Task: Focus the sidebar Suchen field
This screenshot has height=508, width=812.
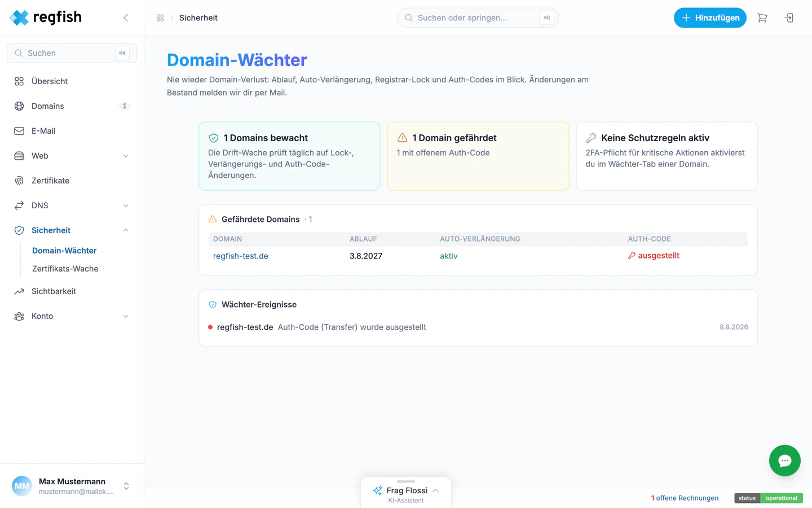Action: click(x=72, y=53)
